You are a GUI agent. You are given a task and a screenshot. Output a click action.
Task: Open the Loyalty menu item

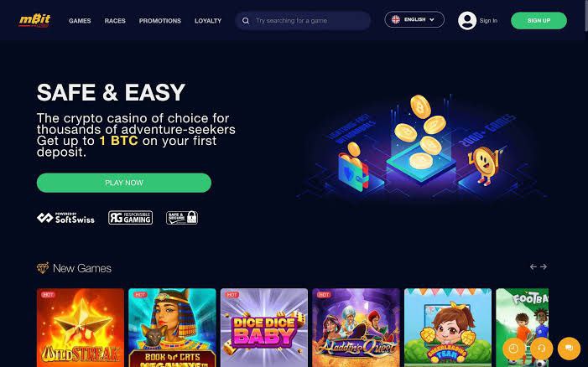click(x=208, y=21)
